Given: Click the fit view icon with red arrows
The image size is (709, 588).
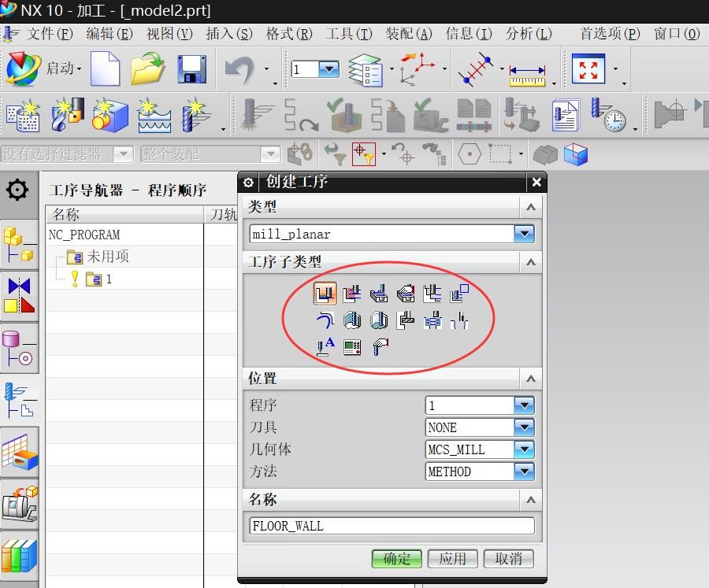Looking at the screenshot, I should pyautogui.click(x=588, y=69).
